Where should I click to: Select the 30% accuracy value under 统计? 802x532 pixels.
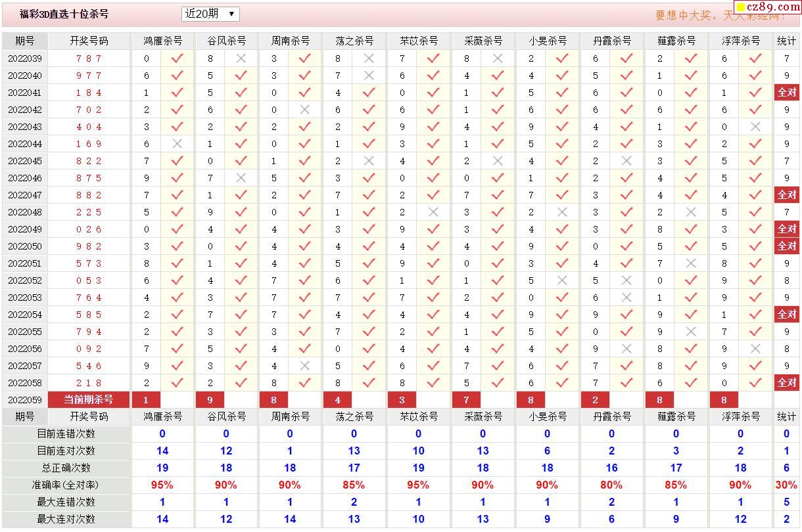pos(787,485)
